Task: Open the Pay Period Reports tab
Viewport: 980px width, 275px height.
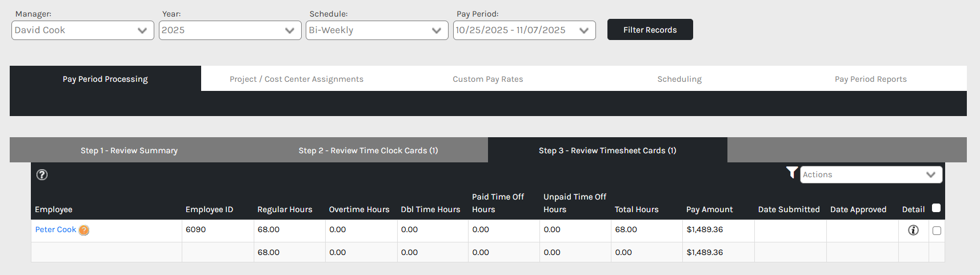Action: [871, 79]
